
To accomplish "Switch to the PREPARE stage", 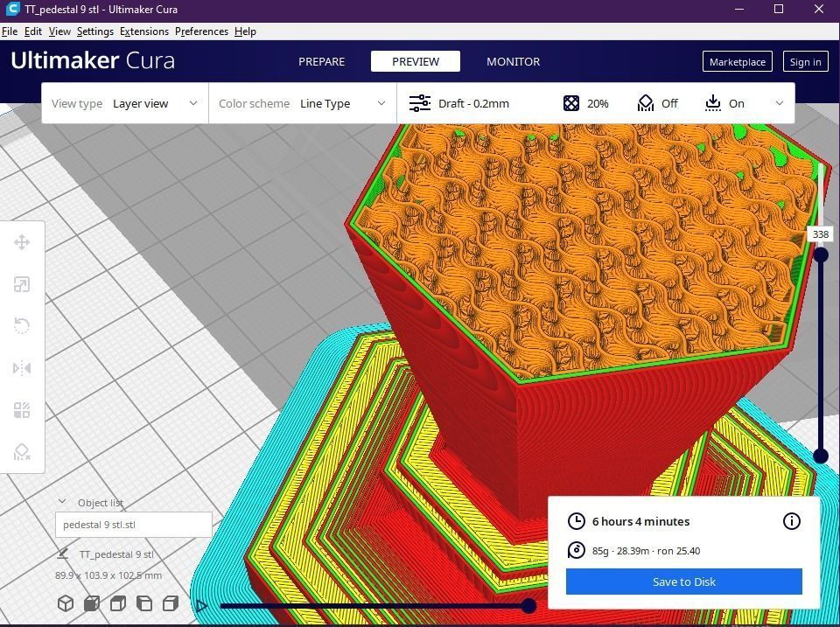I will [321, 61].
